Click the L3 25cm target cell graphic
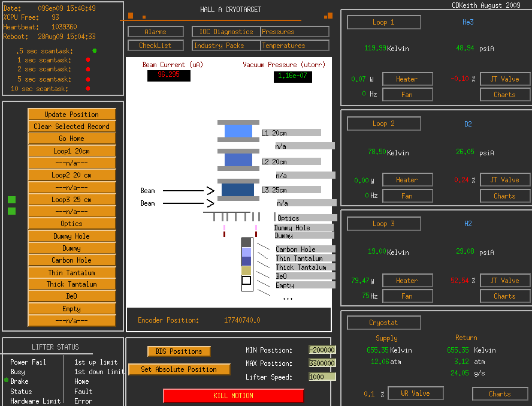Screen dimensions: 532x406 [238, 190]
